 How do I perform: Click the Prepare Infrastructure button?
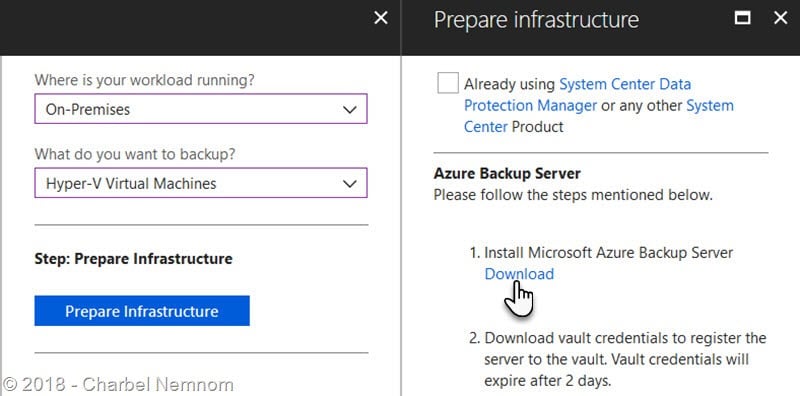142,311
